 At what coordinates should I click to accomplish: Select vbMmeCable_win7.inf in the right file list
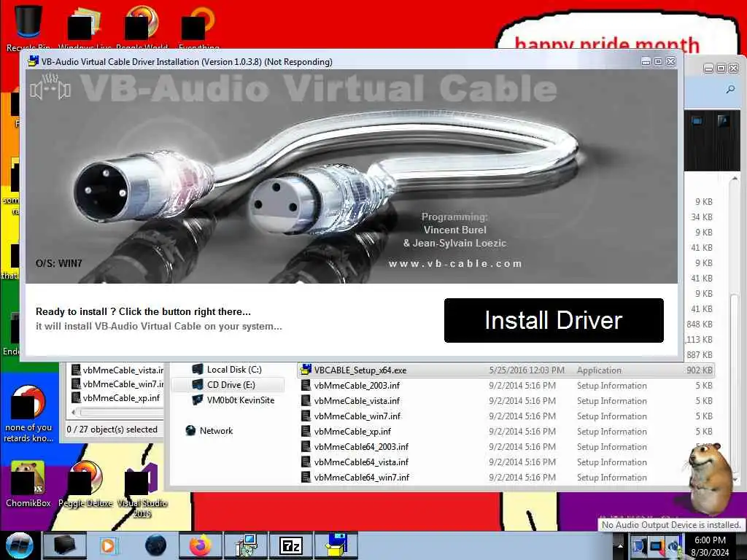[x=506, y=416]
